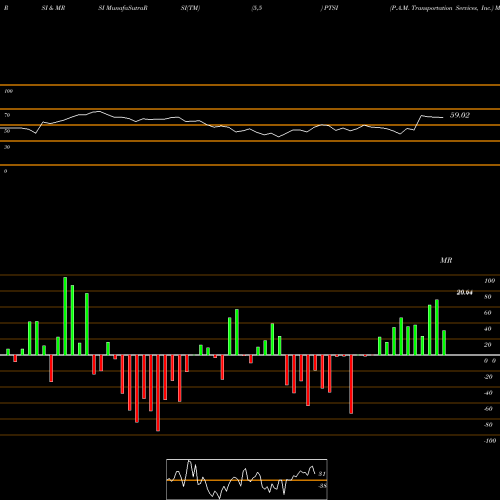Click the tallest green bar in MR histogram
Image resolution: width=500 pixels, height=500 pixels.
click(x=65, y=316)
